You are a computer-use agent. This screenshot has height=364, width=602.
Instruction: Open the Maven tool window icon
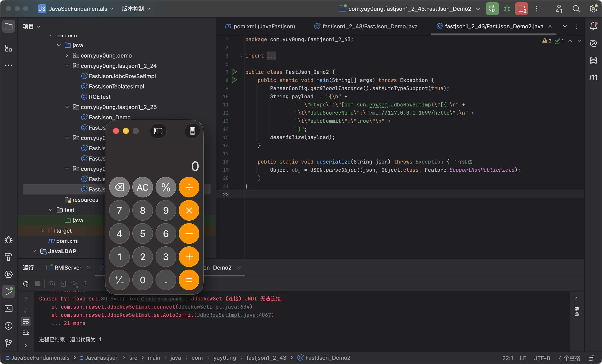point(593,78)
